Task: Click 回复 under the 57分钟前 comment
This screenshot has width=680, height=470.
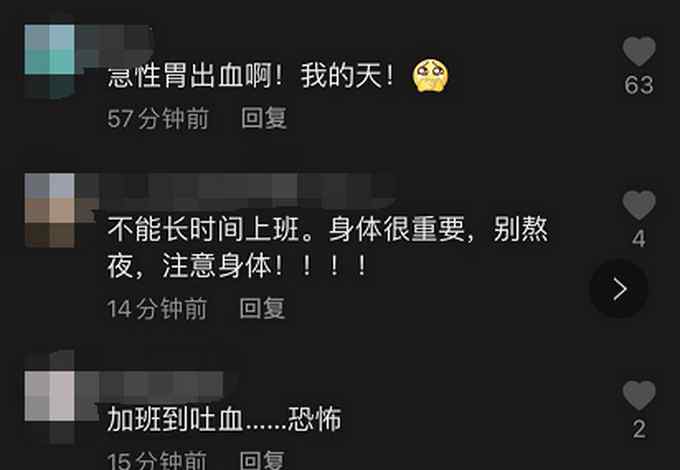Action: click(264, 118)
